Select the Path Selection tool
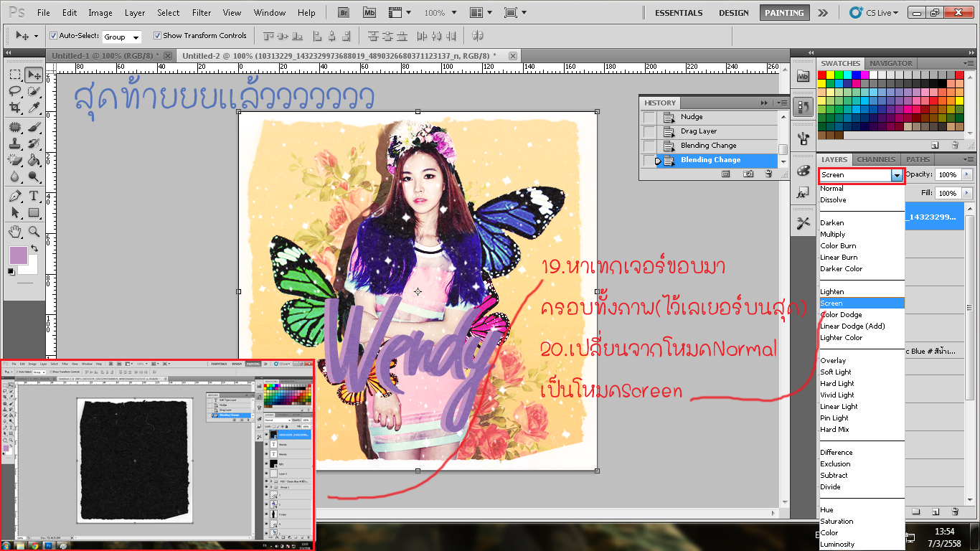 pyautogui.click(x=14, y=212)
